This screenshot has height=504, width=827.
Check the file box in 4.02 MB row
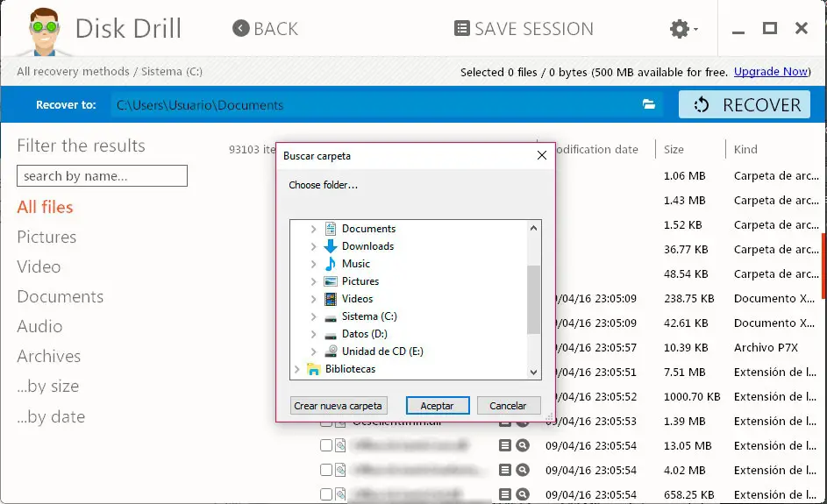tap(326, 470)
